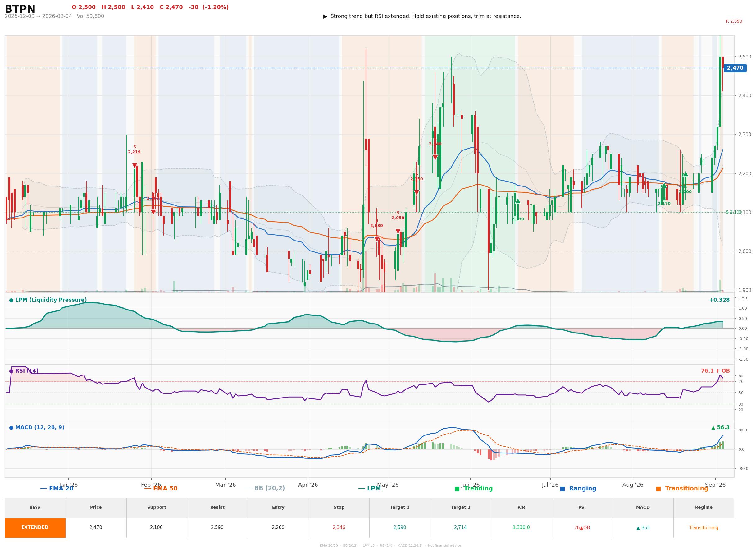Viewport: 756px width, 552px height.
Task: Click the green buy triangle above 2,170
Action: pyautogui.click(x=664, y=185)
